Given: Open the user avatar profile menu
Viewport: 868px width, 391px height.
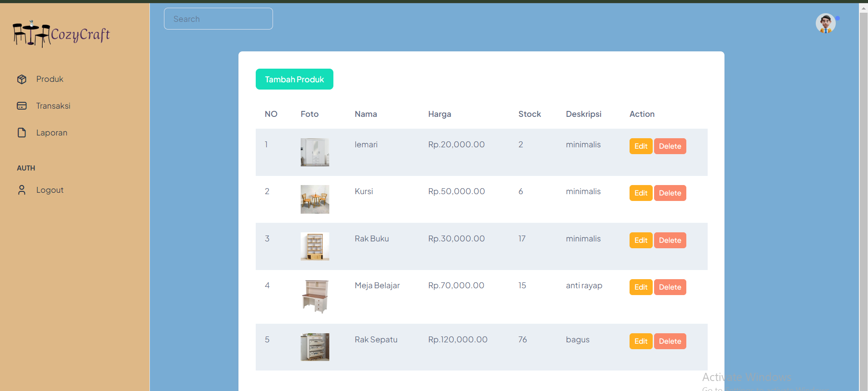Looking at the screenshot, I should 825,23.
